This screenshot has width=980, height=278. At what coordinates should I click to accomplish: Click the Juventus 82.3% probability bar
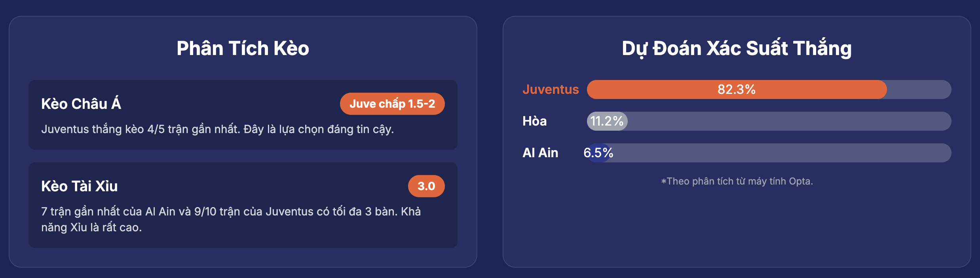(x=769, y=89)
